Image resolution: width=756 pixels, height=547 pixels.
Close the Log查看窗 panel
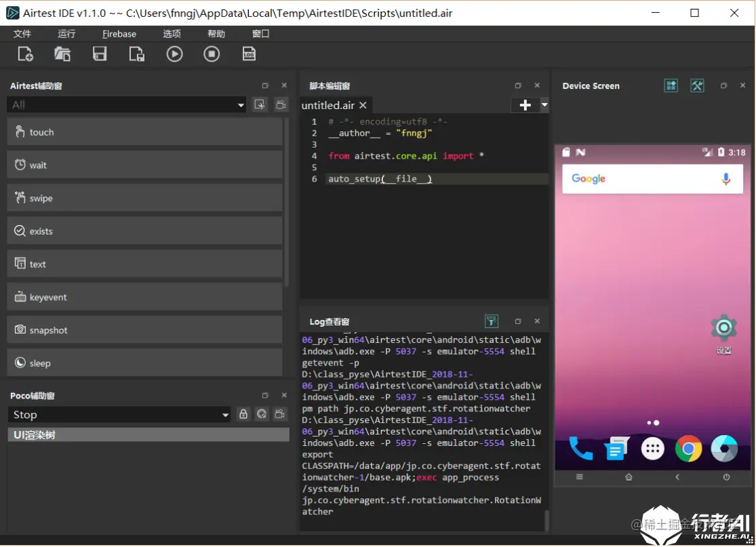(x=537, y=321)
